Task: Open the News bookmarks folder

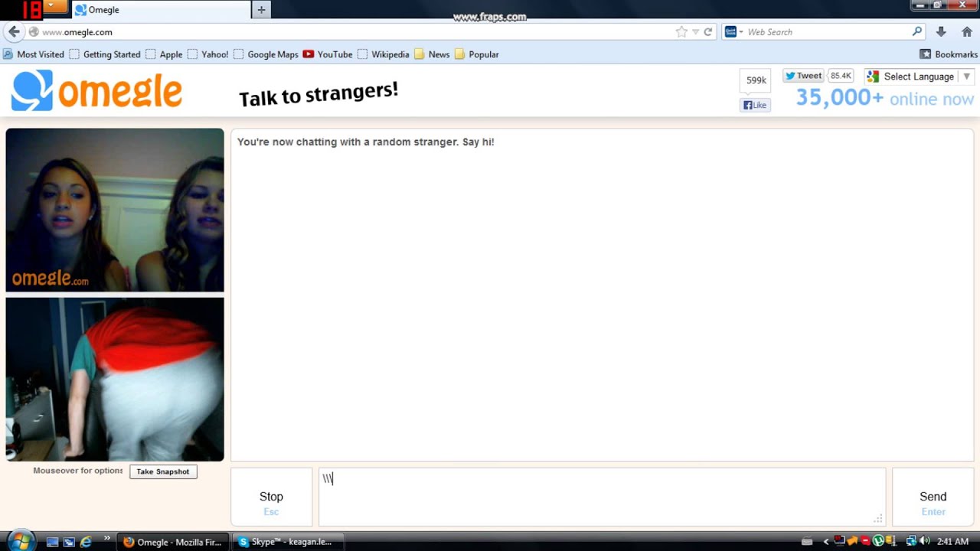Action: coord(432,54)
